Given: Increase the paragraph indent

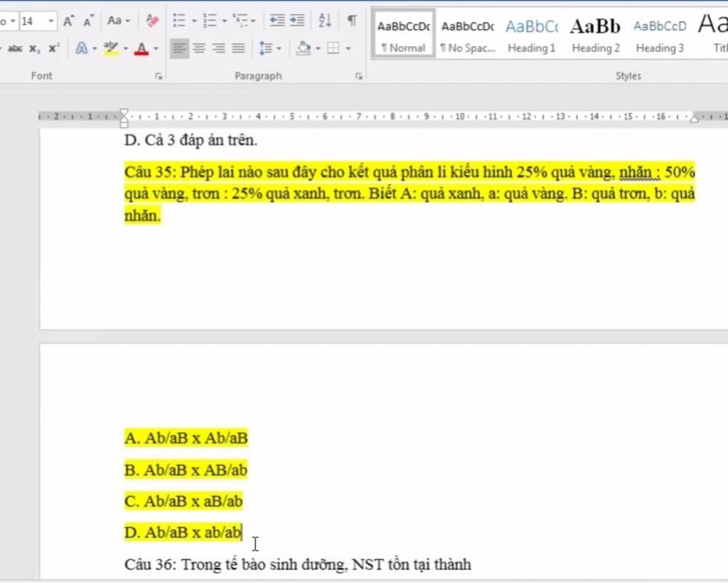Looking at the screenshot, I should click(297, 21).
